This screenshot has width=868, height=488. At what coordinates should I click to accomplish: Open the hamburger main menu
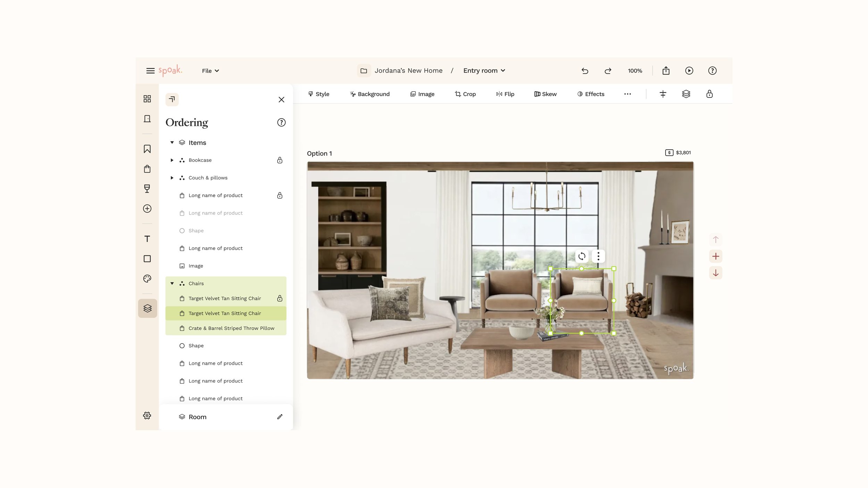(150, 71)
